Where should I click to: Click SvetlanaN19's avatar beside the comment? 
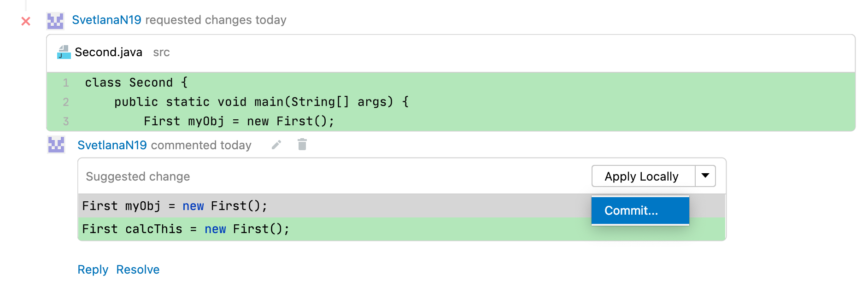(56, 145)
